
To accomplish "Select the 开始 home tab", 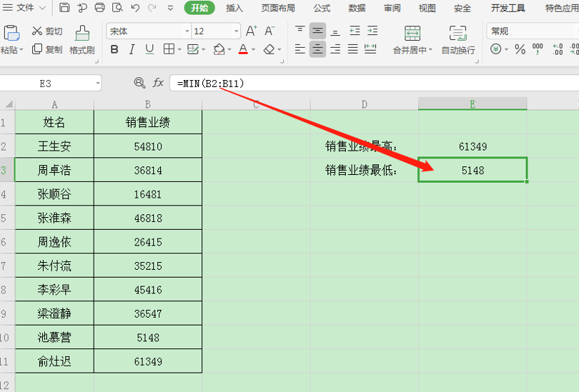I will 199,8.
